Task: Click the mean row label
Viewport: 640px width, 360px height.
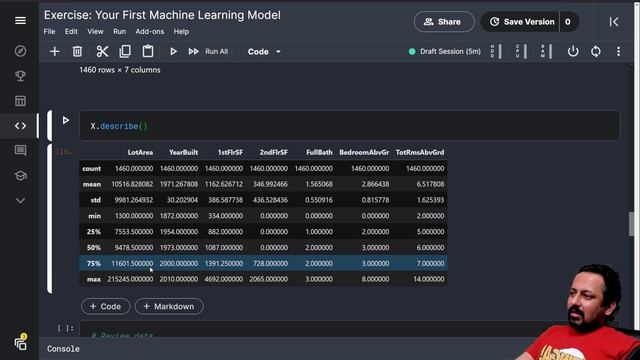Action: coord(92,184)
